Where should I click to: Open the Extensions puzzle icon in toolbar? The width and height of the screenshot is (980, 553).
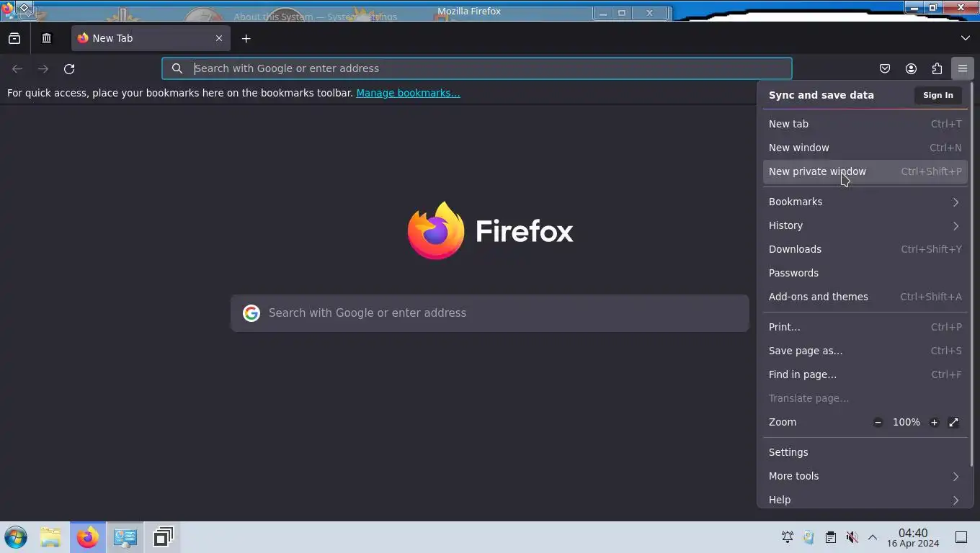[937, 68]
